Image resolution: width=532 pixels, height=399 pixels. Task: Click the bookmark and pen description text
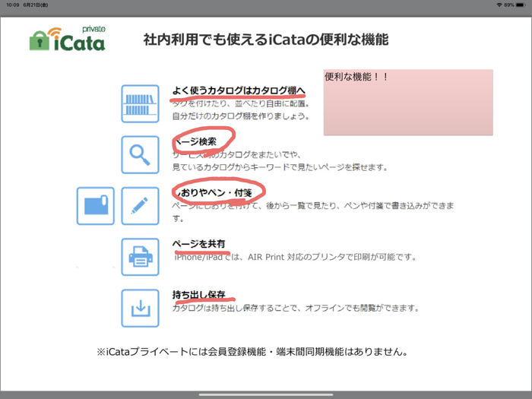pos(313,212)
